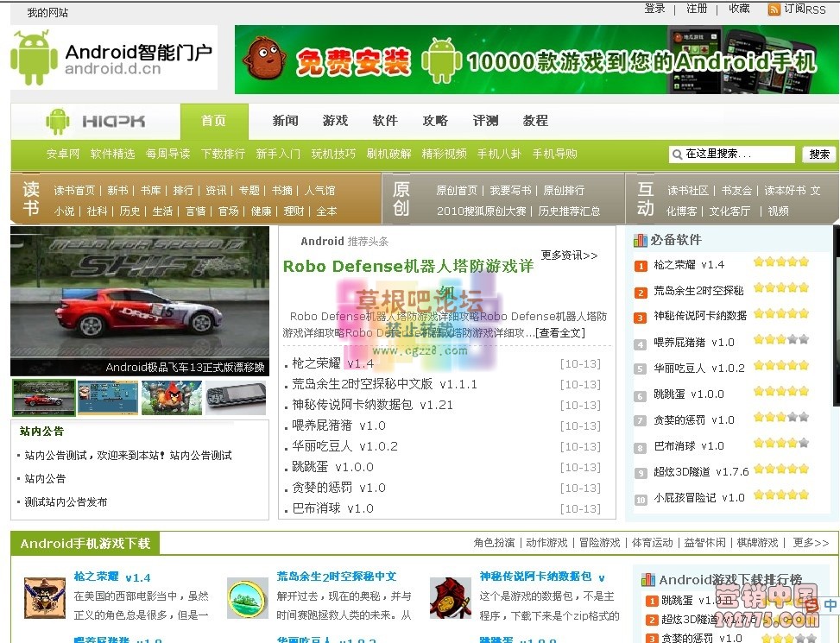
Task: Expand 更多资讯>> news list
Action: pyautogui.click(x=569, y=255)
